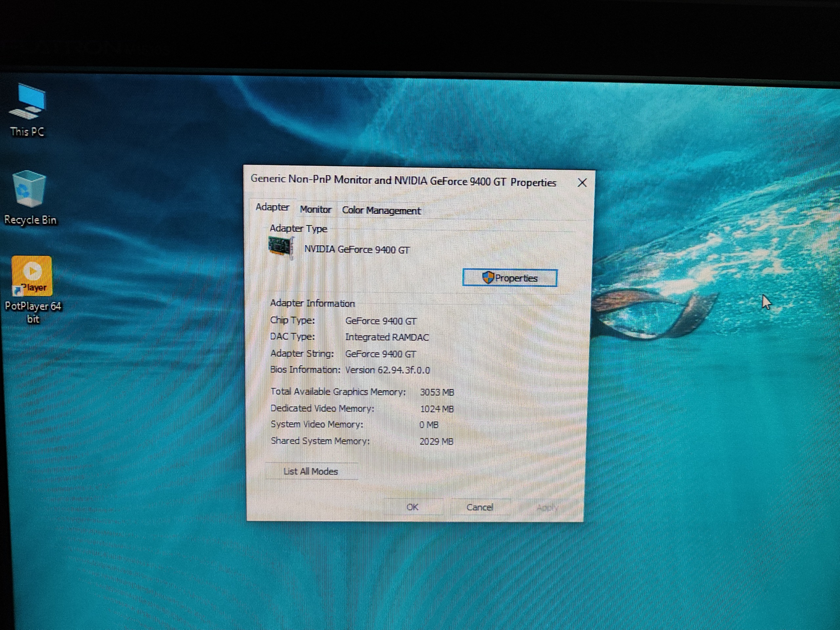Select the This PC desktop icon
840x630 pixels.
click(27, 102)
